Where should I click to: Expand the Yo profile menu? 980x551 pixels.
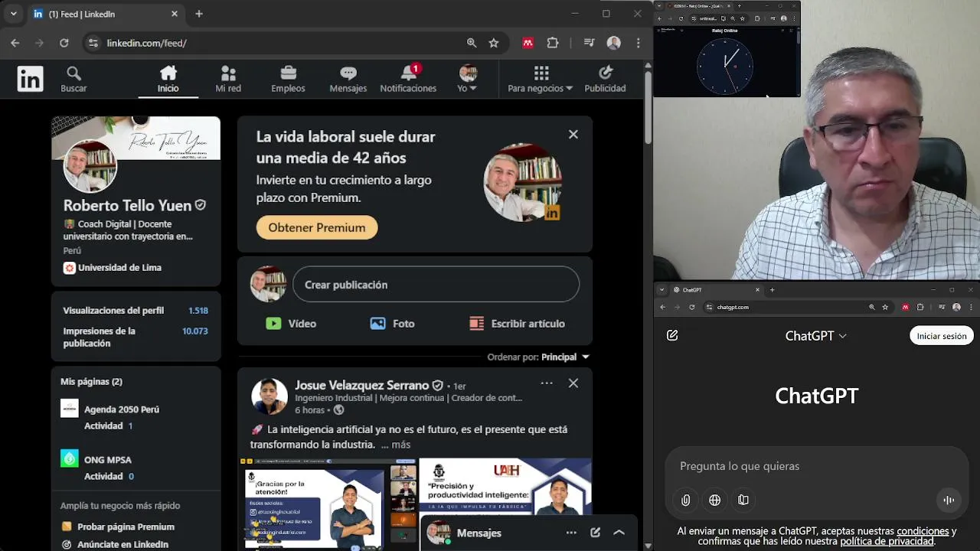point(468,79)
